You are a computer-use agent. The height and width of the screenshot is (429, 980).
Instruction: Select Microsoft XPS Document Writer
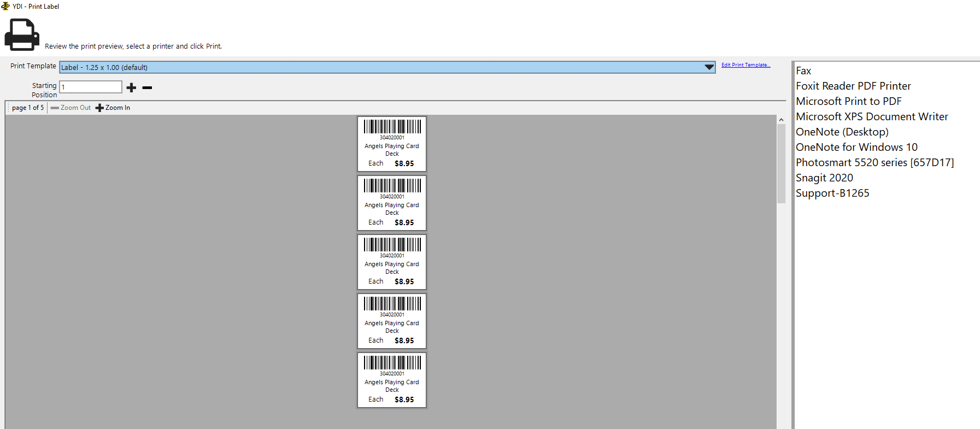[x=872, y=117]
